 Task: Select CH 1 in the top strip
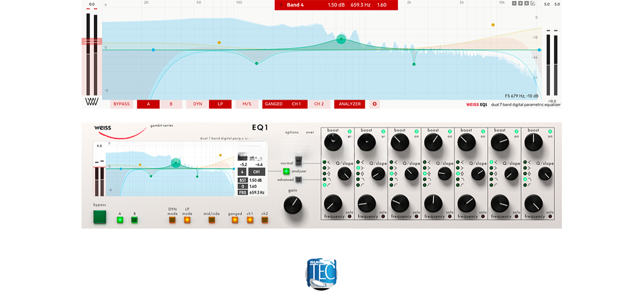click(x=296, y=104)
